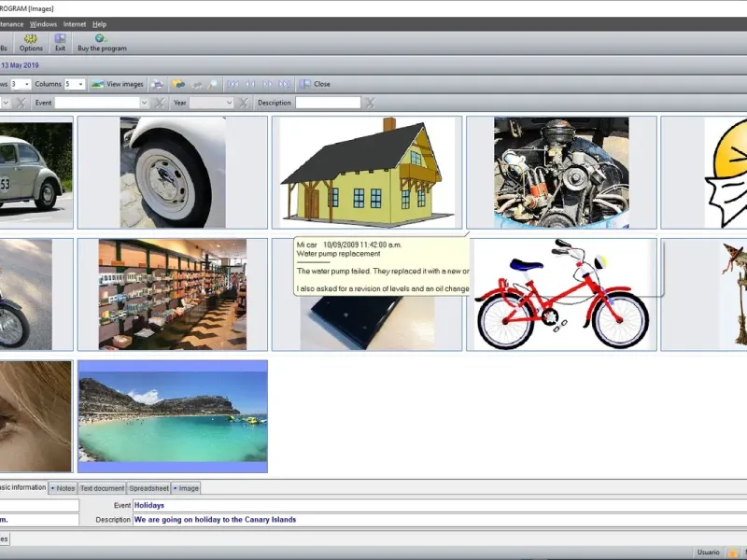
Task: Click the Event field showing Holidays
Action: coord(439,505)
